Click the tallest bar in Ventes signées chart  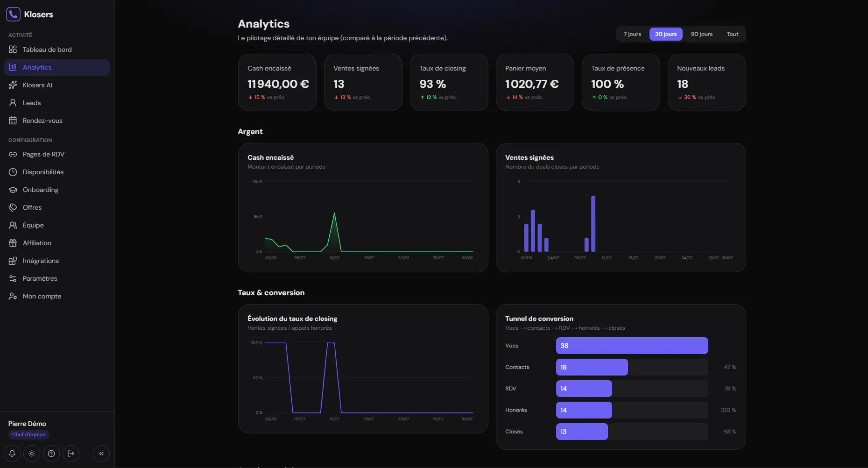(593, 224)
